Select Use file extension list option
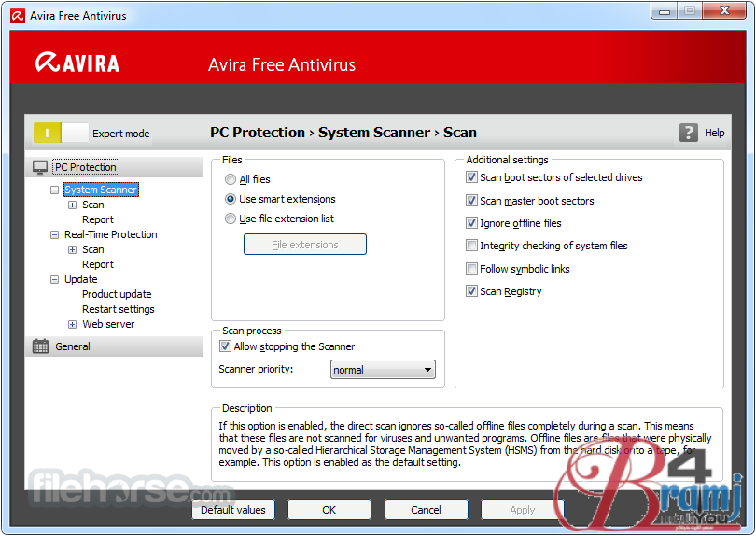The width and height of the screenshot is (756, 536). (x=231, y=219)
